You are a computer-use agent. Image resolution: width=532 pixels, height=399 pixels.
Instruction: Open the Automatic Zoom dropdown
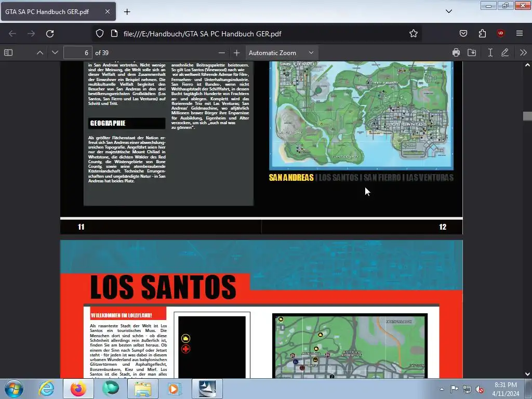[x=282, y=52]
